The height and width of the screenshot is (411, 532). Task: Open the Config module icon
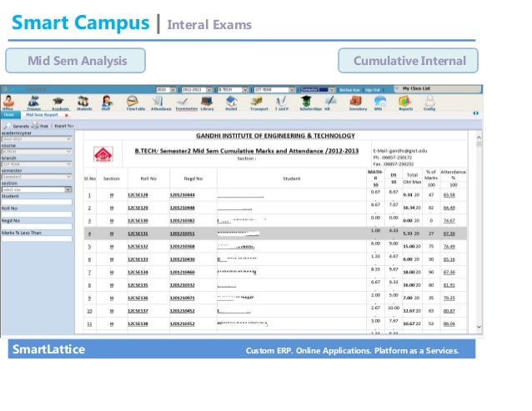(429, 103)
